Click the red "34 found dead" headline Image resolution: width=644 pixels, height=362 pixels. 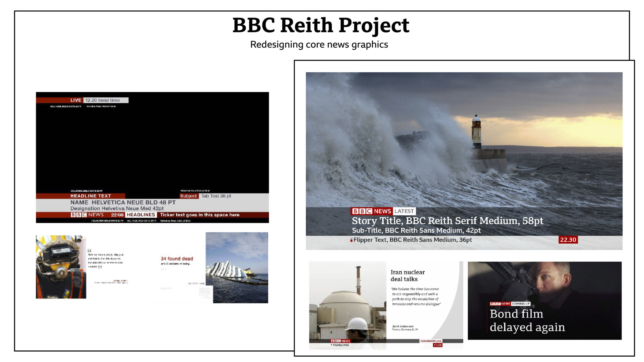tap(177, 259)
